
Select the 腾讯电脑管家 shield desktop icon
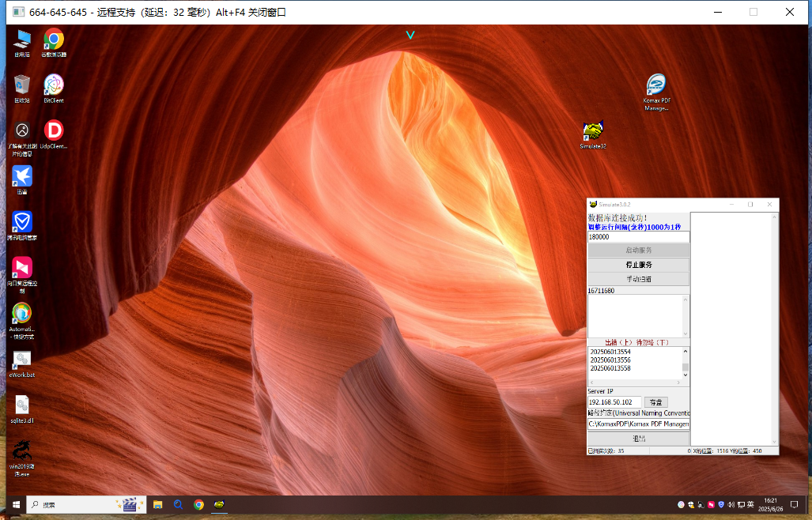[x=22, y=225]
